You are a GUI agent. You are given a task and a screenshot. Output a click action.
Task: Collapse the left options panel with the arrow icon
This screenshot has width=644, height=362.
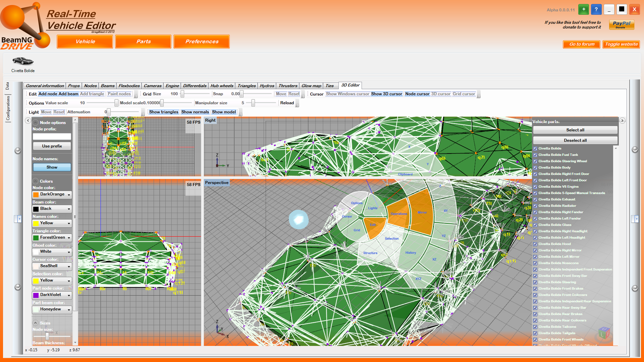[x=28, y=121]
